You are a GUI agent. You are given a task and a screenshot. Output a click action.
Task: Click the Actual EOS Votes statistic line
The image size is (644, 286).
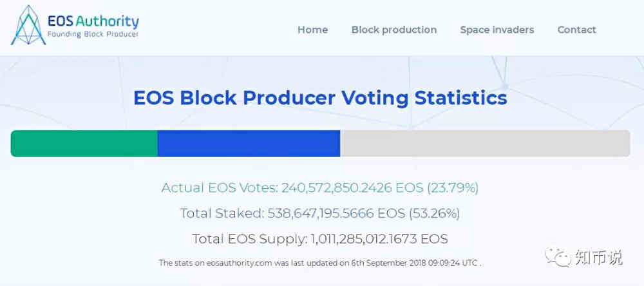pyautogui.click(x=320, y=188)
